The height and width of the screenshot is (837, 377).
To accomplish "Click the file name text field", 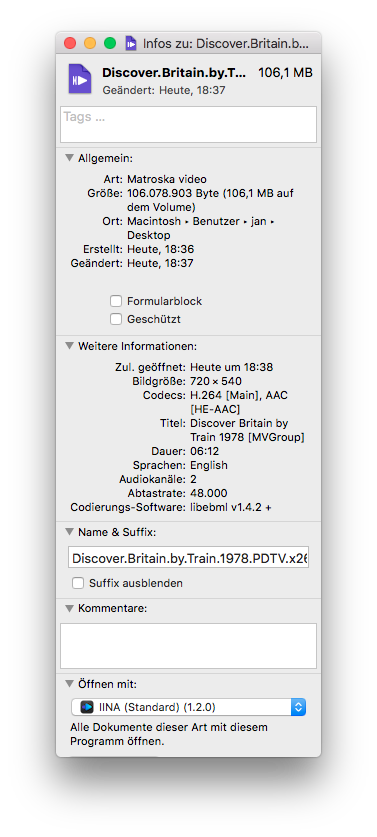I will [188, 558].
